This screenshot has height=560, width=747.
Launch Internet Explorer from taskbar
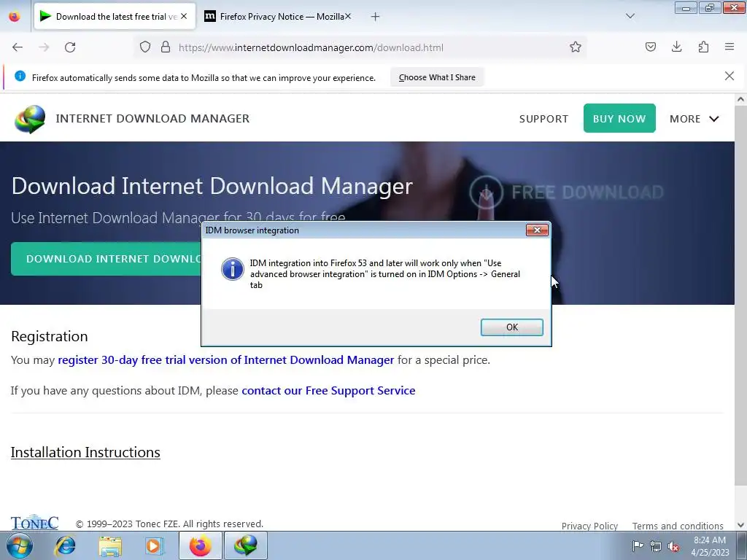(65, 545)
